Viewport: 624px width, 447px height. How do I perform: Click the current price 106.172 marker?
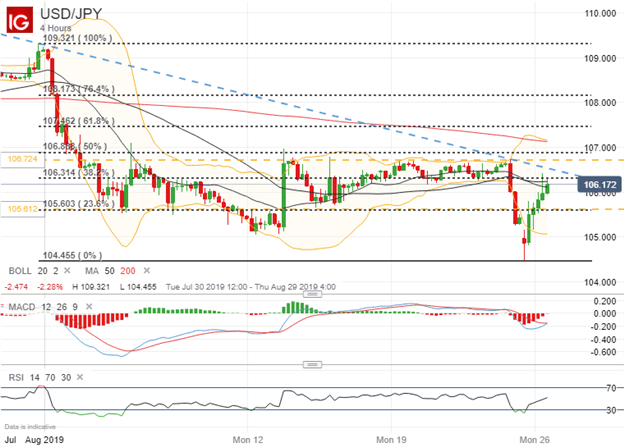[601, 184]
